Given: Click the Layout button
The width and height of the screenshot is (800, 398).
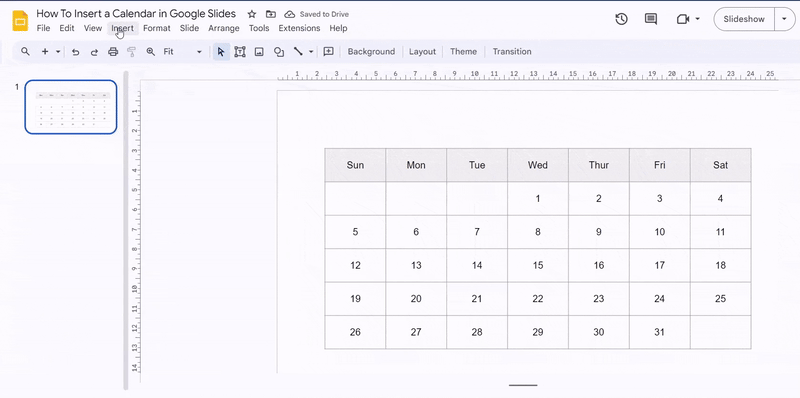Looking at the screenshot, I should 422,52.
